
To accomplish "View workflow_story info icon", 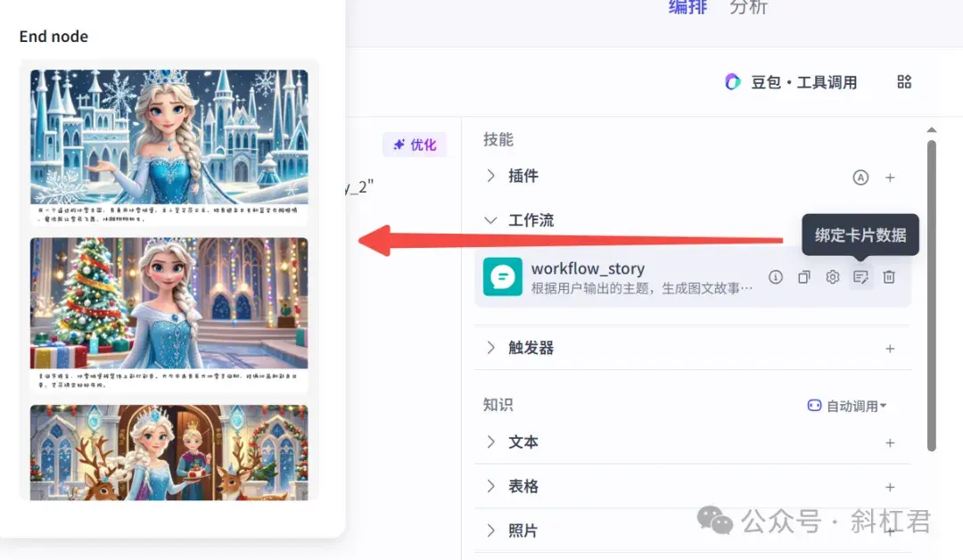I will click(x=776, y=277).
